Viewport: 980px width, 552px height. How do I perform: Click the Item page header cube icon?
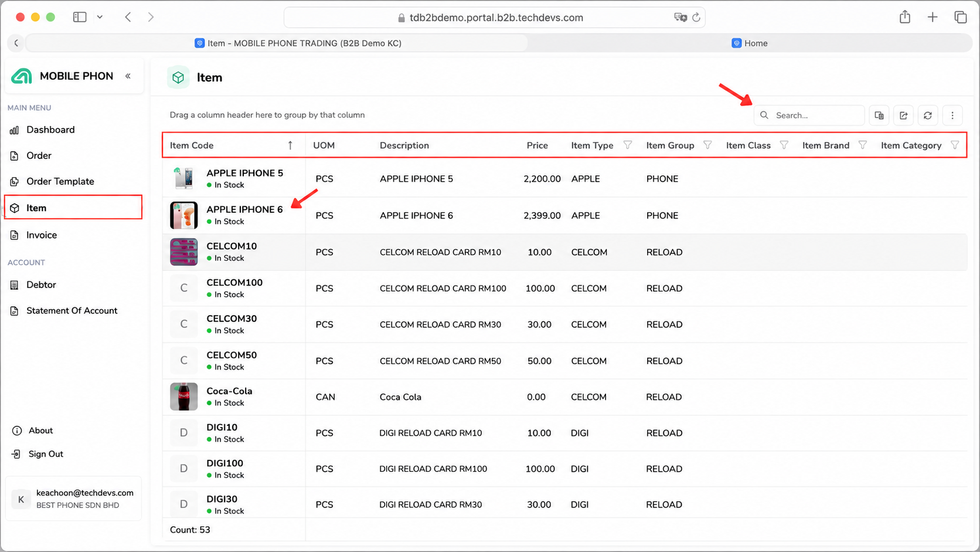coord(178,77)
